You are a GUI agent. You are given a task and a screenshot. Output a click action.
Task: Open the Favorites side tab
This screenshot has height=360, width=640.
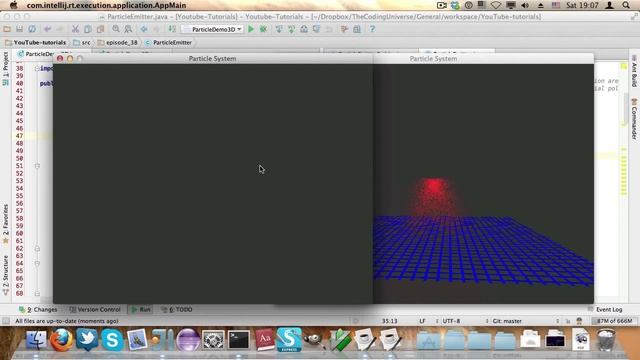tap(5, 224)
